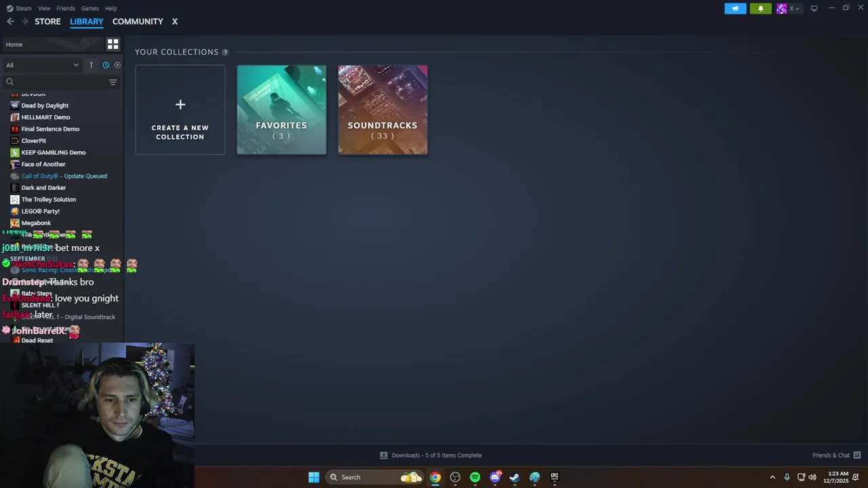Open the Games menu

[x=90, y=8]
